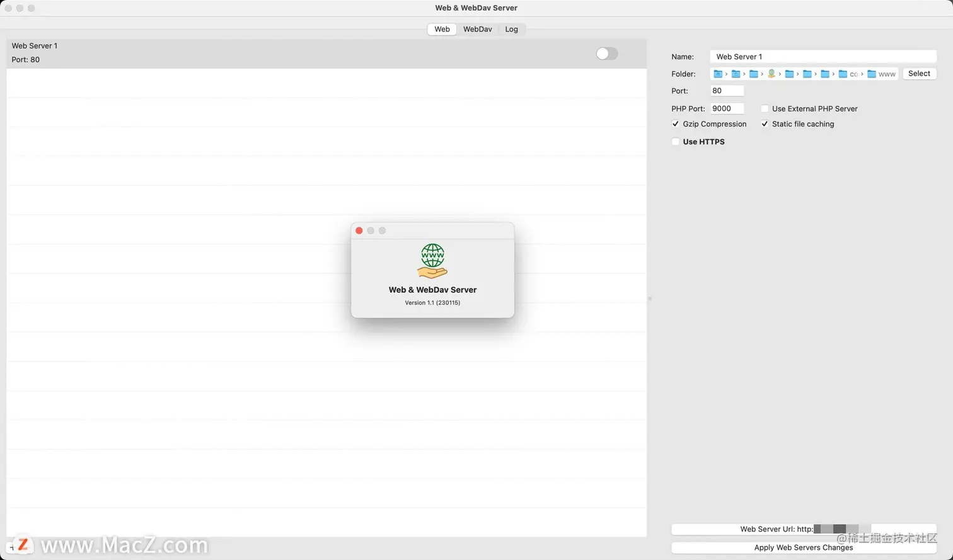Click the globe and hand app icon in About dialog
The width and height of the screenshot is (953, 560).
[432, 261]
